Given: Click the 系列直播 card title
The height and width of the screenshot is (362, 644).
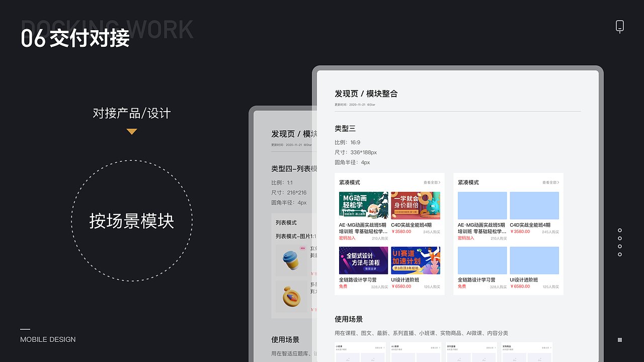Looking at the screenshot, I should 452,346.
